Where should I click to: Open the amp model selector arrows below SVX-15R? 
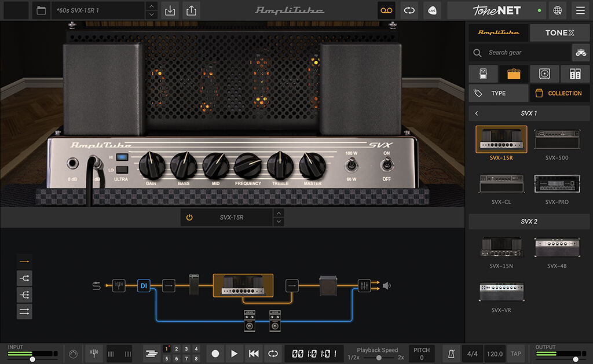pos(279,218)
